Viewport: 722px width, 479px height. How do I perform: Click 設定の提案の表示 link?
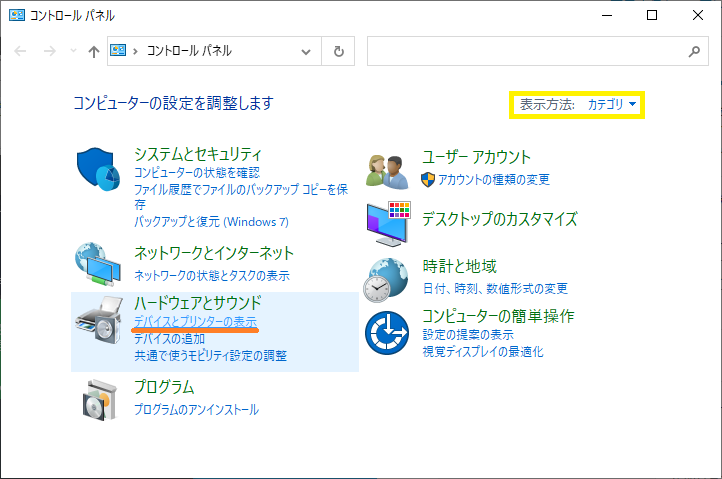tap(468, 335)
